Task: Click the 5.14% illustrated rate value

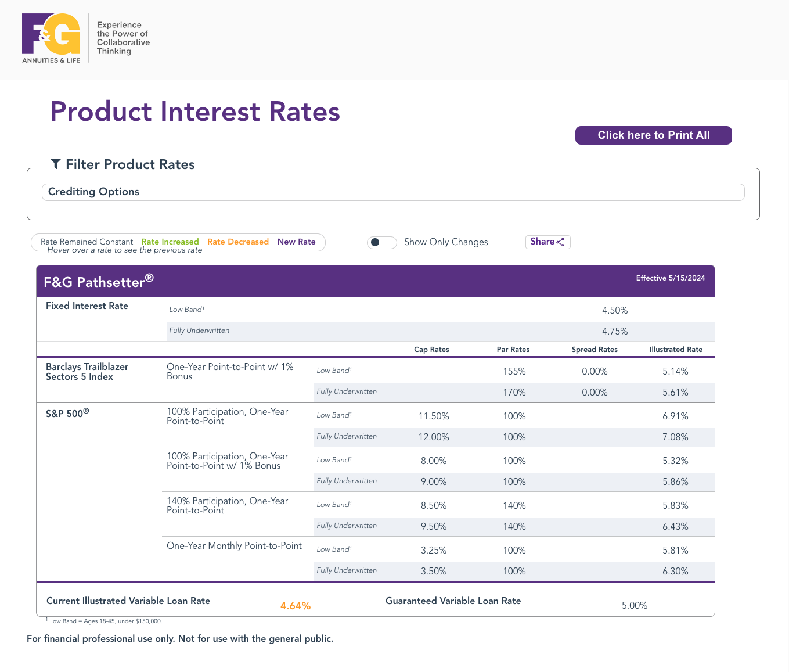Action: coord(675,372)
